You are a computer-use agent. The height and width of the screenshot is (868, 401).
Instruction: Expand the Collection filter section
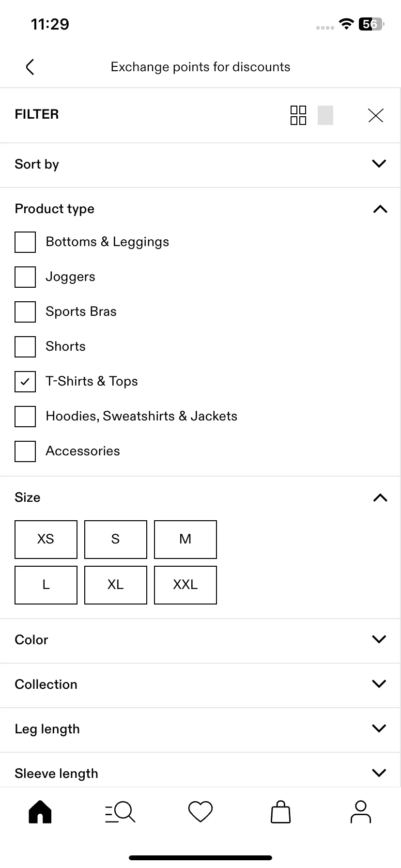click(x=200, y=685)
